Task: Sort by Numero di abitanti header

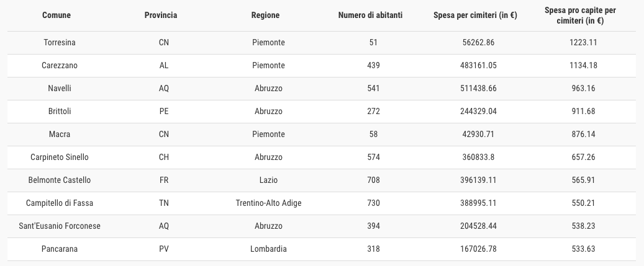Action: click(x=370, y=15)
